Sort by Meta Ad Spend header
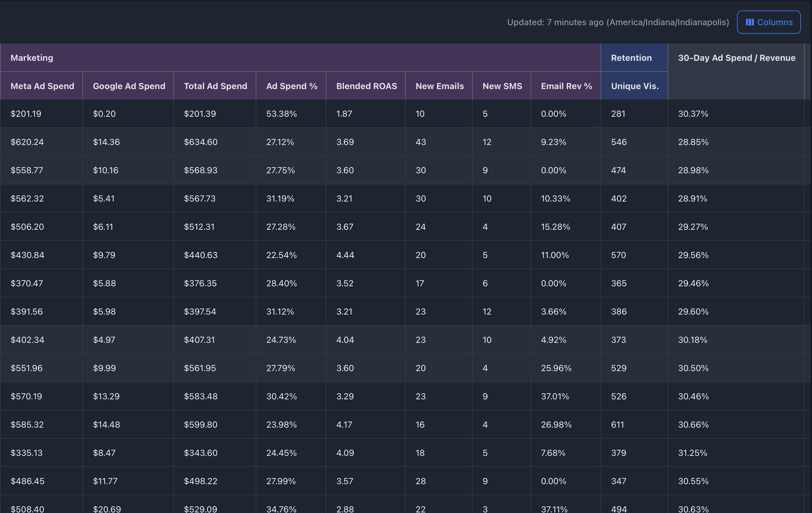 42,86
